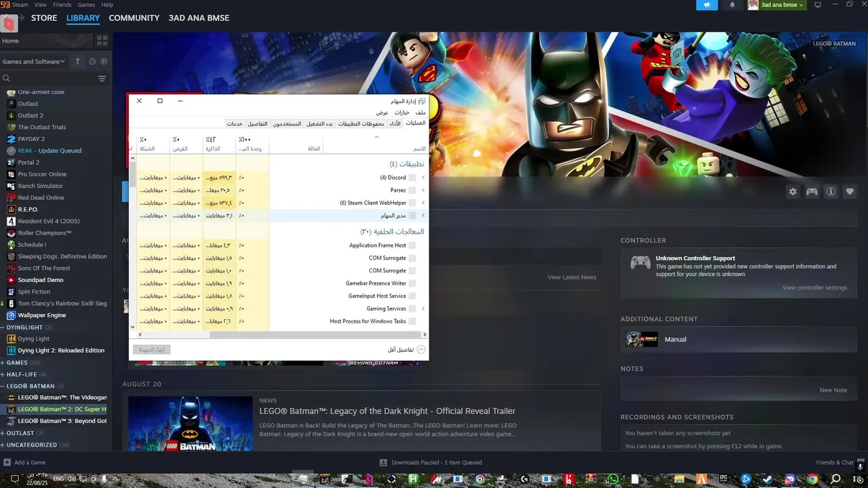Open View controller settings link

coord(814,287)
